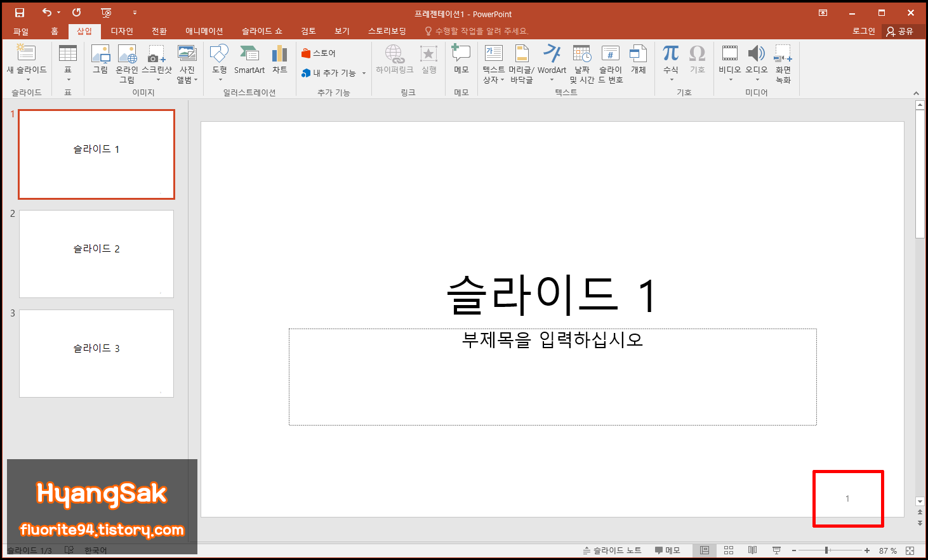This screenshot has height=560, width=928.
Task: Expand the WordArt styles dropdown
Action: [x=552, y=80]
